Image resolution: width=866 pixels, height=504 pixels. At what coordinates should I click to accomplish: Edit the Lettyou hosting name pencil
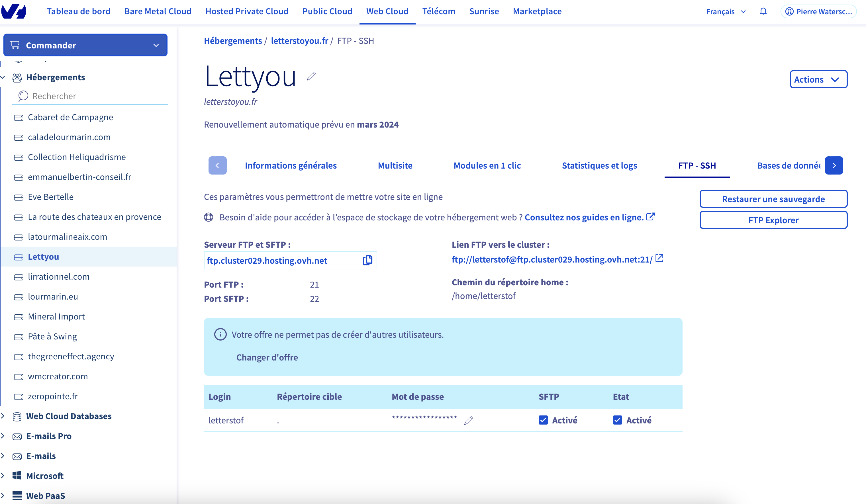311,76
